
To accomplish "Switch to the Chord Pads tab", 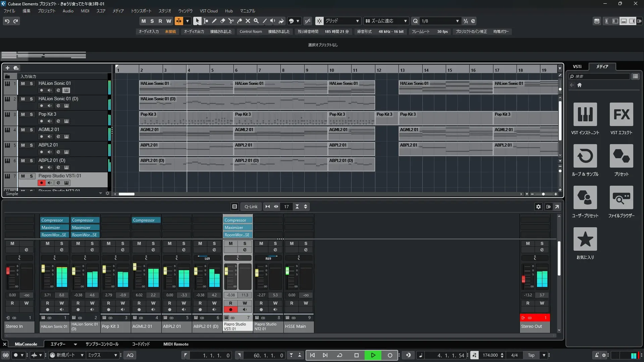I will pyautogui.click(x=141, y=344).
